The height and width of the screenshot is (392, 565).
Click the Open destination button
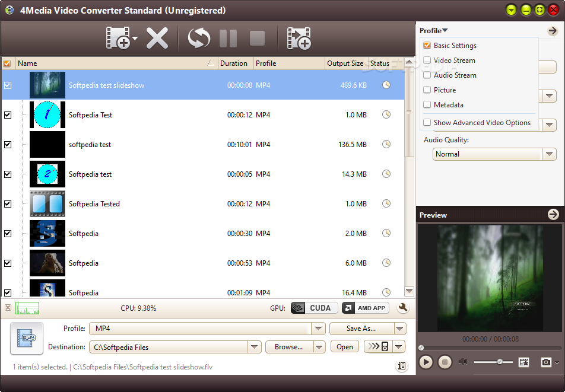point(344,347)
